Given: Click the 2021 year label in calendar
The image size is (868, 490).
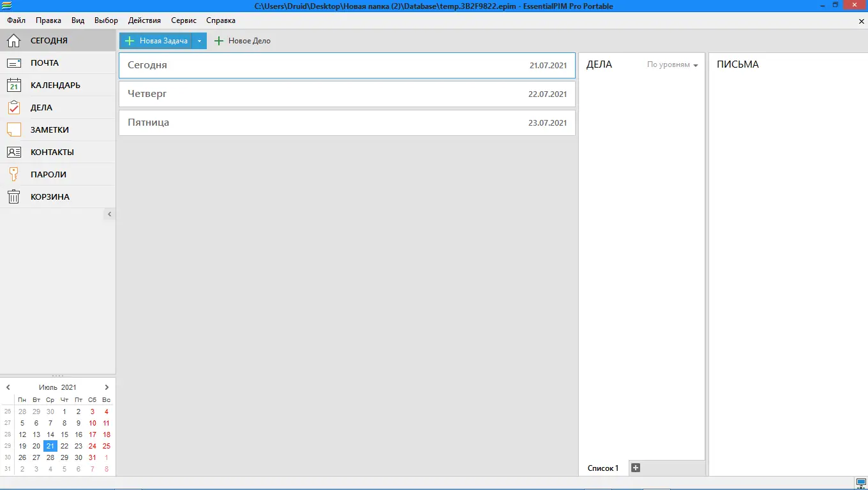Looking at the screenshot, I should [69, 387].
